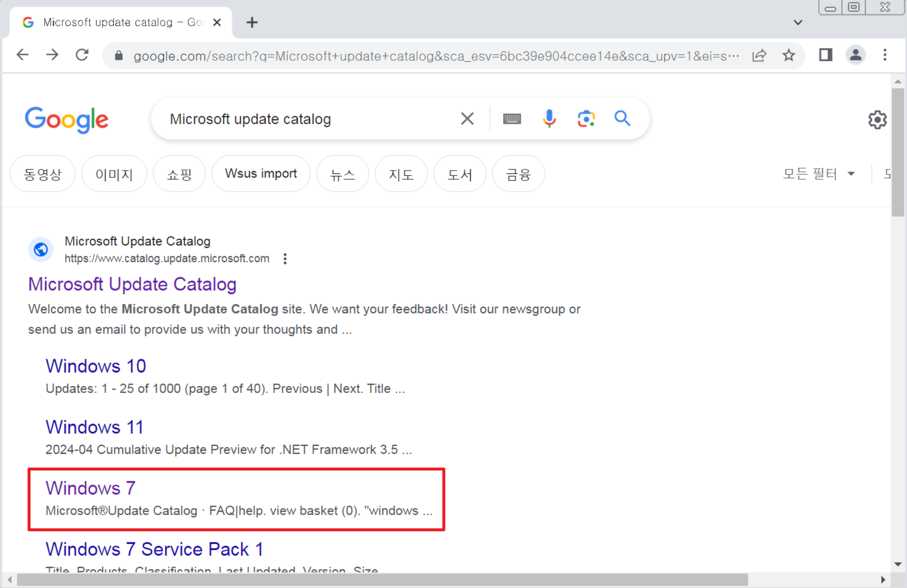Open Google quick settings gear
The height and width of the screenshot is (588, 907).
point(877,120)
